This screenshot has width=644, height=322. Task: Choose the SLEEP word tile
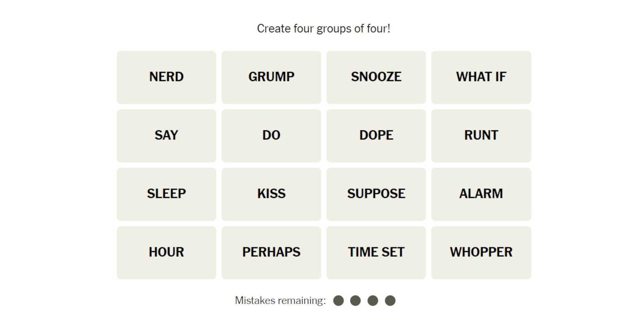[x=166, y=194]
